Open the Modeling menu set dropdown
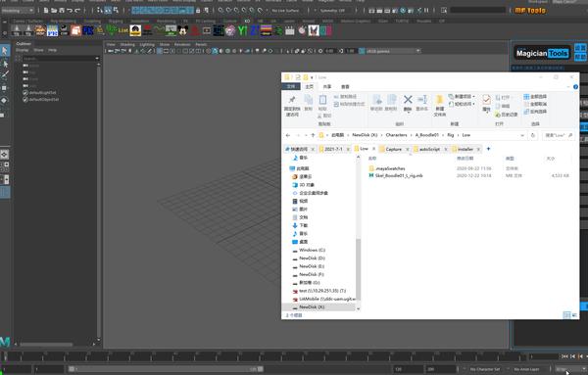588x375 pixels. click(18, 11)
